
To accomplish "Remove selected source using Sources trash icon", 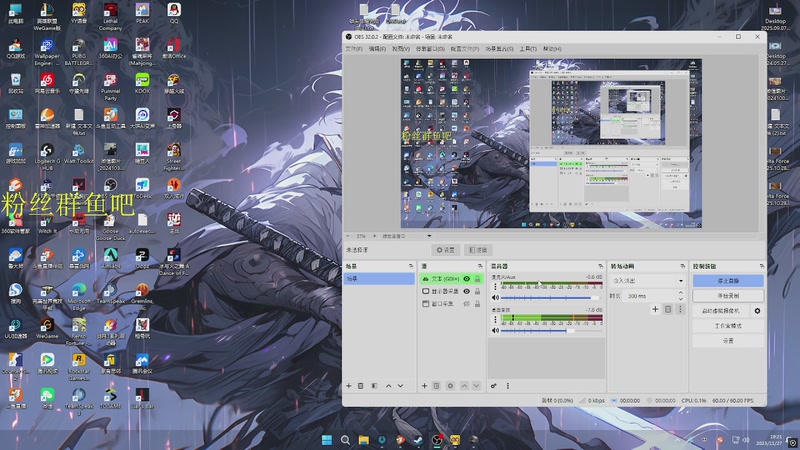I will coord(436,386).
